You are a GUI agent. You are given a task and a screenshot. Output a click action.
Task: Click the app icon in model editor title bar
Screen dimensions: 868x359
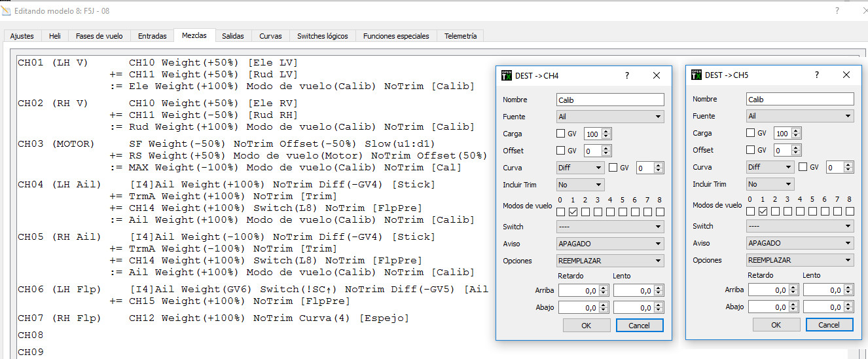(x=7, y=12)
